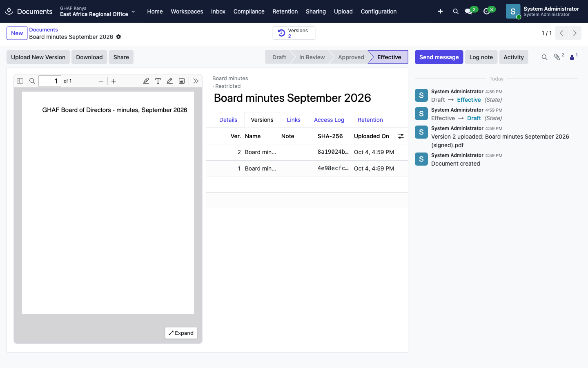
Task: Zoom in the PDF preview
Action: click(x=114, y=81)
